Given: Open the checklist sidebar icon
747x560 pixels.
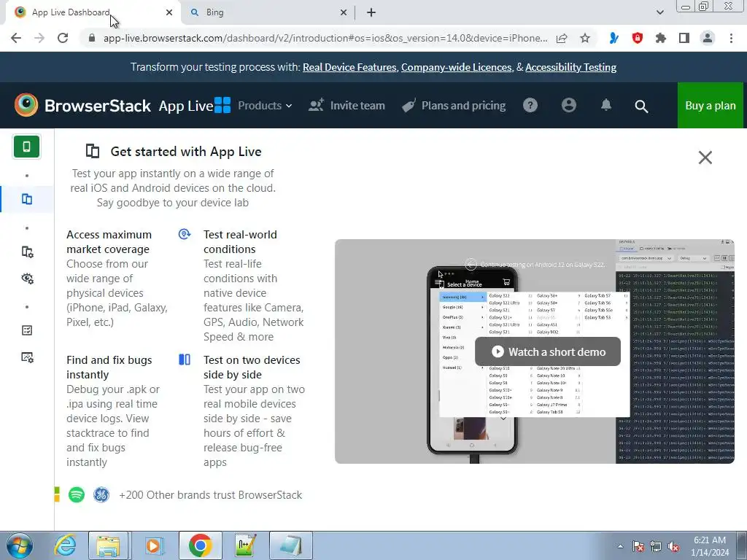Looking at the screenshot, I should click(x=27, y=330).
